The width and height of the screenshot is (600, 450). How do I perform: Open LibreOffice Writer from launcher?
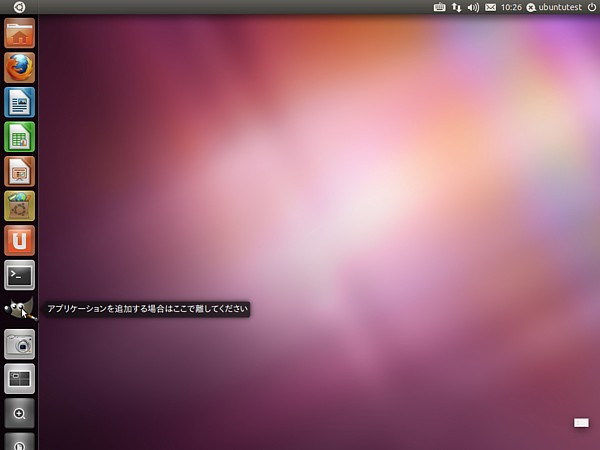click(20, 102)
